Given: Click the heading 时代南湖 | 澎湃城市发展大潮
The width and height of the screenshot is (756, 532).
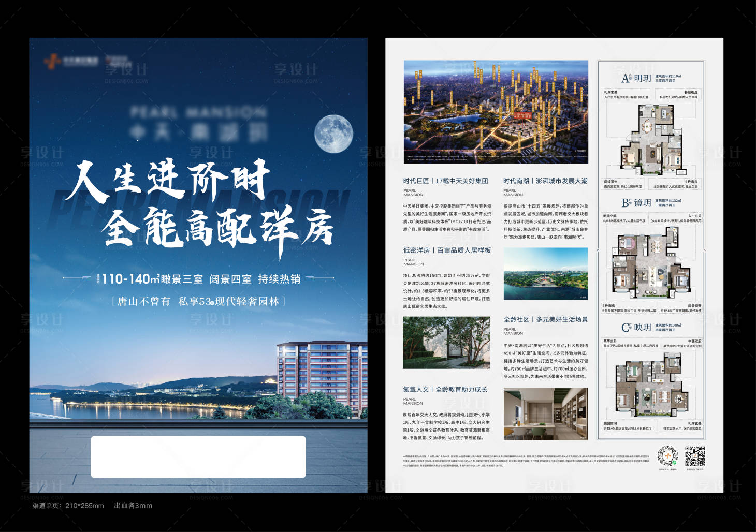Looking at the screenshot, I should 545,181.
